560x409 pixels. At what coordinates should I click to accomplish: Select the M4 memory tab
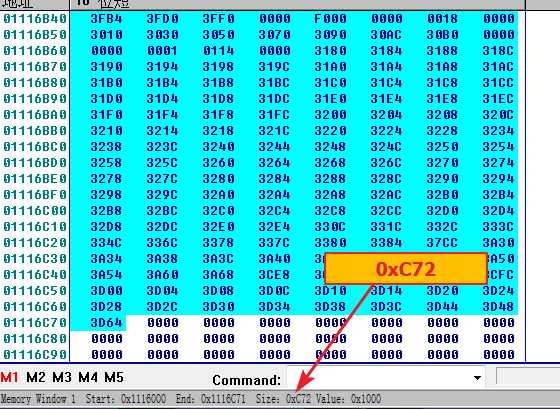(x=88, y=377)
